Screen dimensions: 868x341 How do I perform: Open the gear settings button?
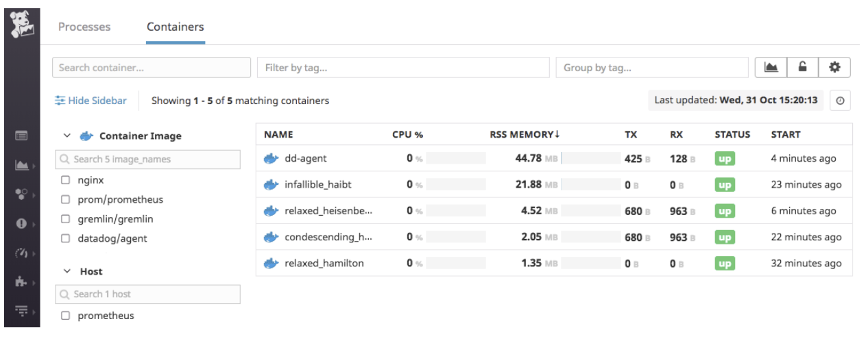point(834,67)
